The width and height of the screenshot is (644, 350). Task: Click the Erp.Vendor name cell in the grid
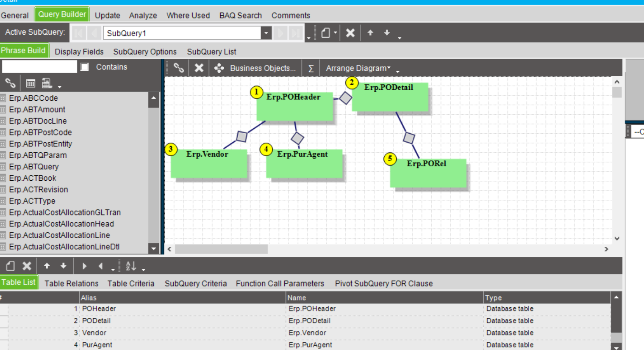[385, 333]
